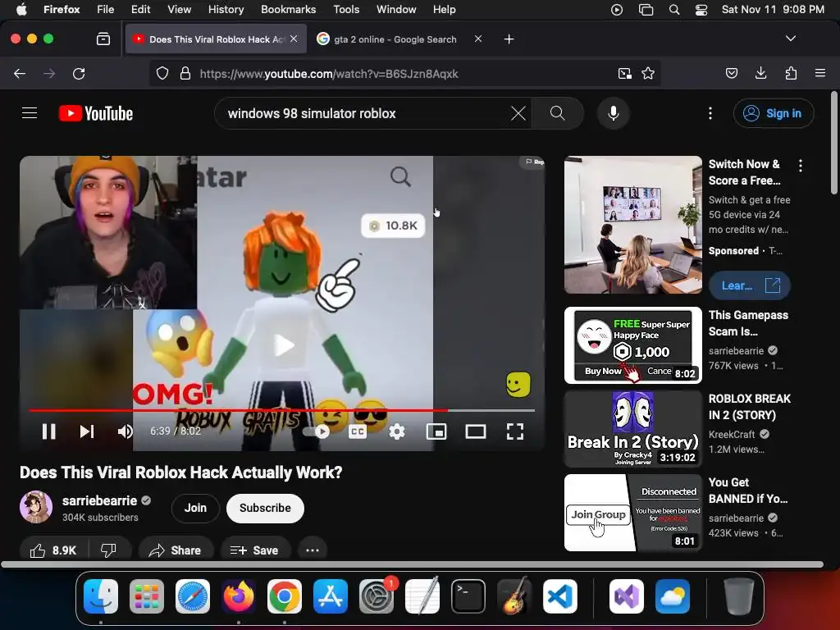Subscribe to sarriebearrie
Viewport: 840px width, 630px height.
[265, 508]
